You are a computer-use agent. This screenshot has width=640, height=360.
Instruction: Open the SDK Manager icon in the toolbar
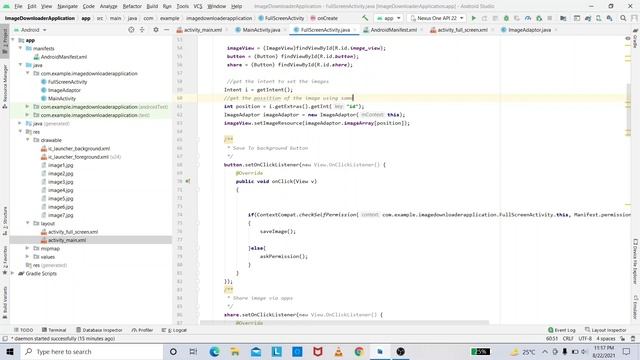click(x=609, y=18)
